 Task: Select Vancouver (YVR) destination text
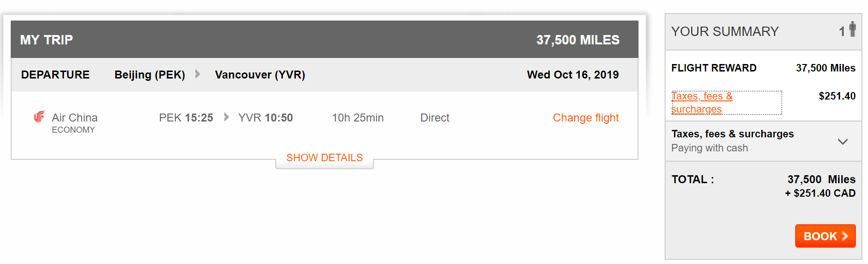260,75
